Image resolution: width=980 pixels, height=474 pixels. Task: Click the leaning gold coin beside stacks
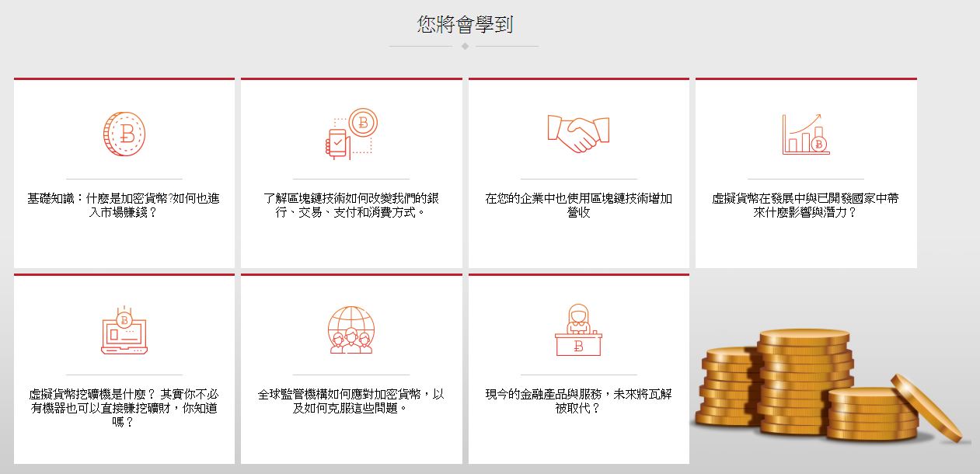coord(926,407)
